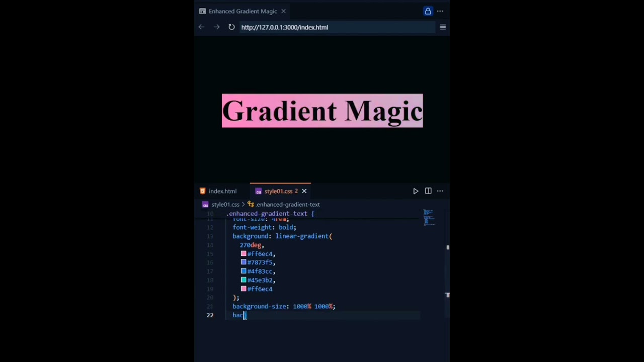Click .enhanced-gradient-text breadcrumb
This screenshot has width=644, height=362.
tap(287, 205)
